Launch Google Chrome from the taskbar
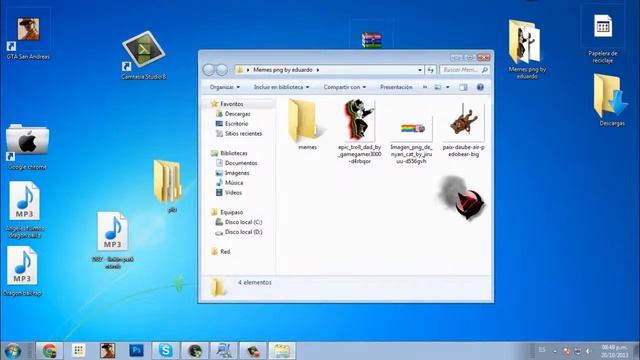640x360 pixels. [49, 351]
